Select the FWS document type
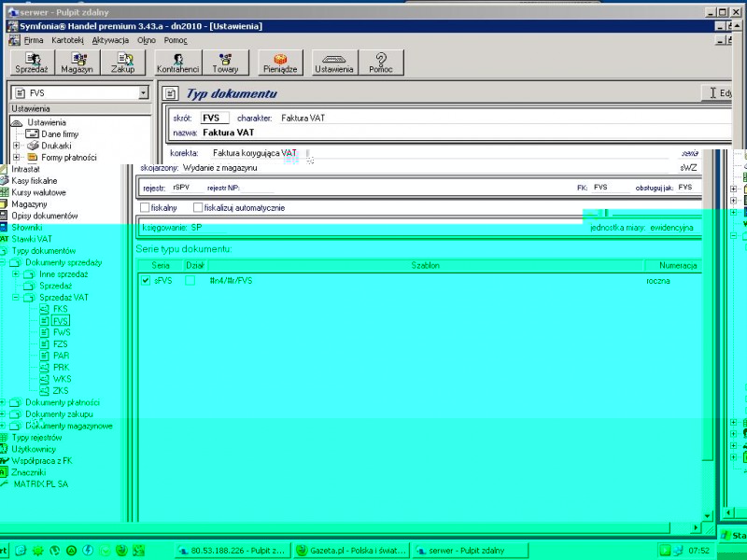 [62, 332]
